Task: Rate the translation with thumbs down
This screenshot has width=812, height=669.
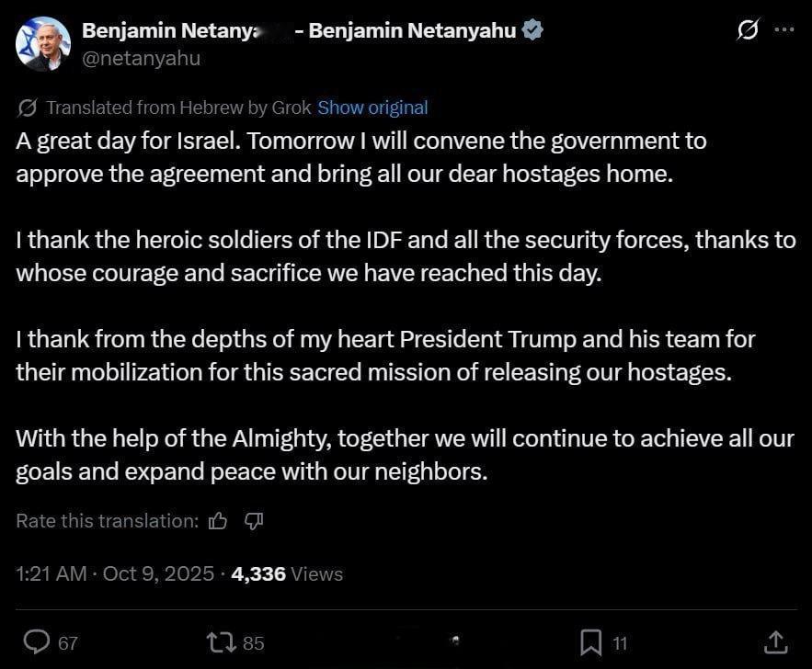Action: [255, 521]
